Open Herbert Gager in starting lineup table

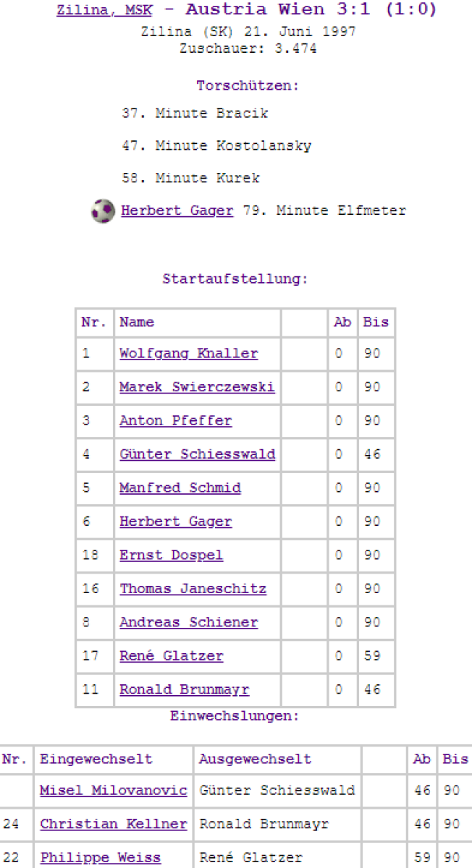pyautogui.click(x=176, y=522)
